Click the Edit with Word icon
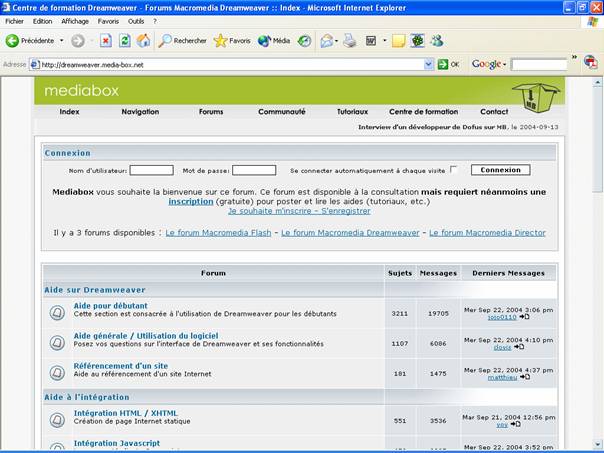The width and height of the screenshot is (604, 453). pos(371,40)
